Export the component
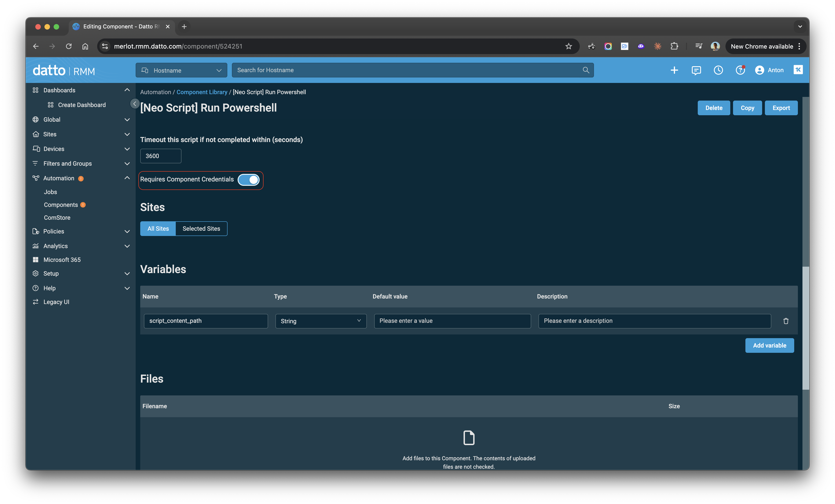Image resolution: width=835 pixels, height=504 pixels. point(781,108)
